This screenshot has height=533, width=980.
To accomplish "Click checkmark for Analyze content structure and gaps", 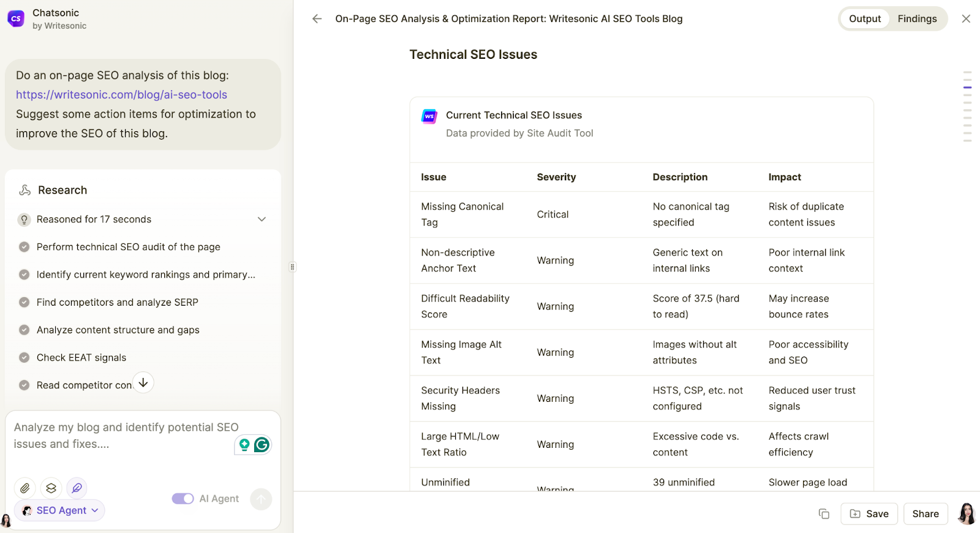I will click(24, 330).
